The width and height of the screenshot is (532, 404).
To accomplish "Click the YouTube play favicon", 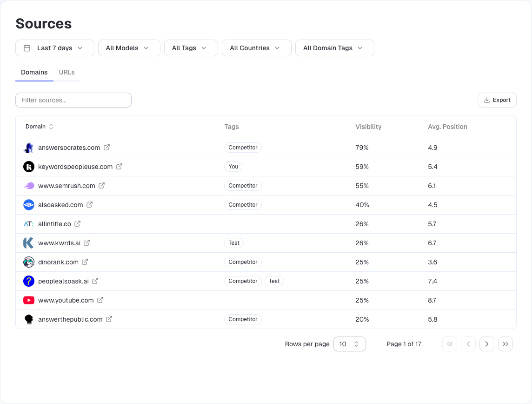I will tap(29, 300).
